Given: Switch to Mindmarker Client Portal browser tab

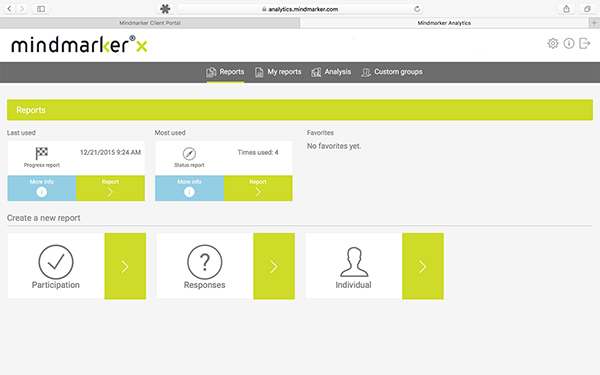Looking at the screenshot, I should pyautogui.click(x=150, y=23).
